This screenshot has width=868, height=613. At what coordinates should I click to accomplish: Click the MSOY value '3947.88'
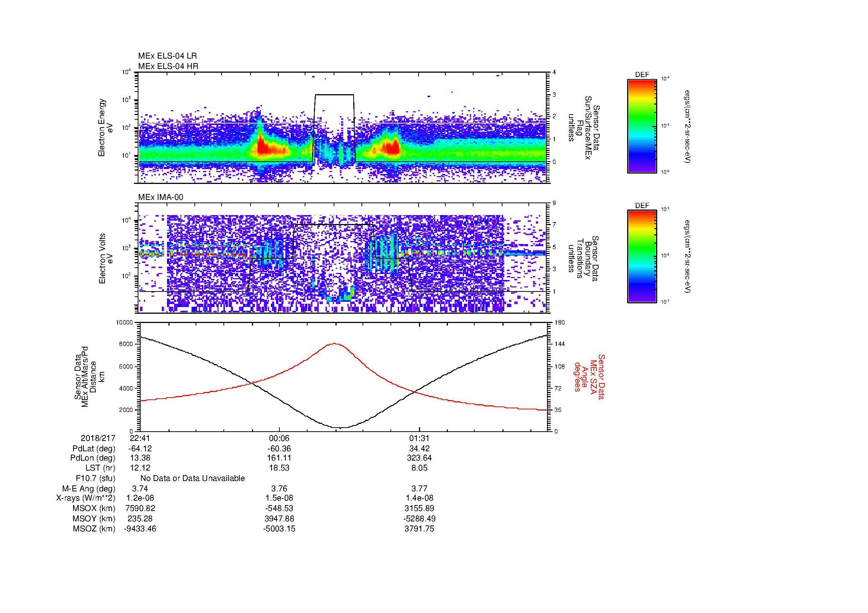tap(279, 518)
